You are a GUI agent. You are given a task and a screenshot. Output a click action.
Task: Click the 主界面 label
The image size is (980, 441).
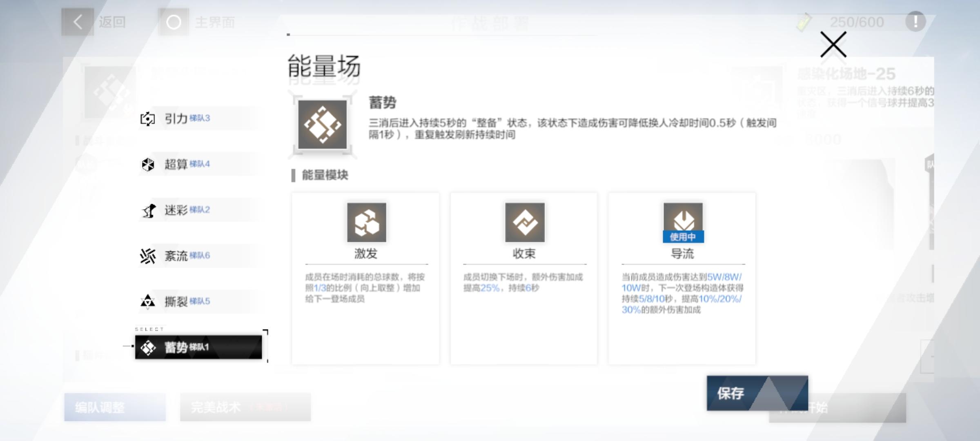[215, 22]
